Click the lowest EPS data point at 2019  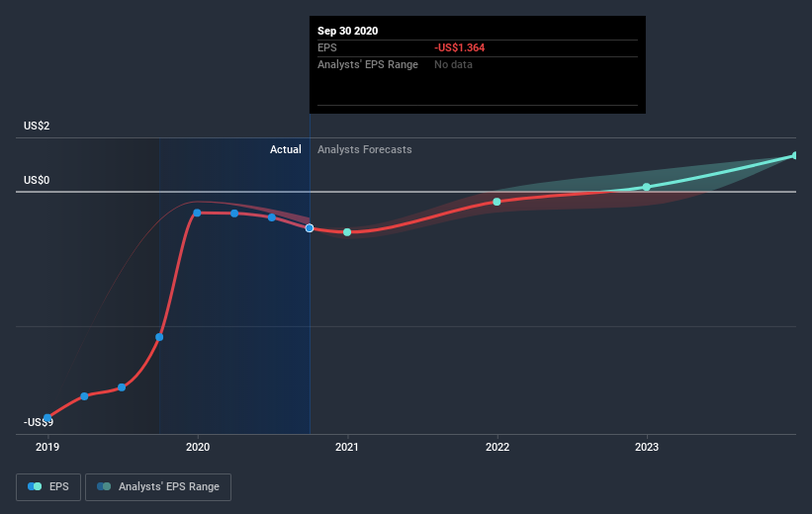(x=47, y=418)
